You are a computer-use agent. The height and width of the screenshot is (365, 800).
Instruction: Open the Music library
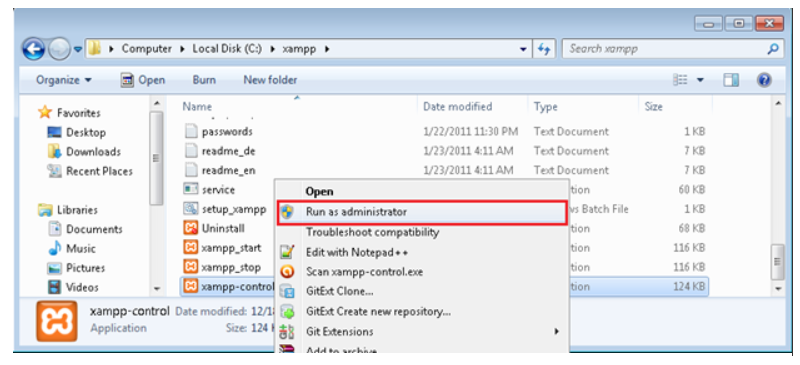click(x=71, y=249)
